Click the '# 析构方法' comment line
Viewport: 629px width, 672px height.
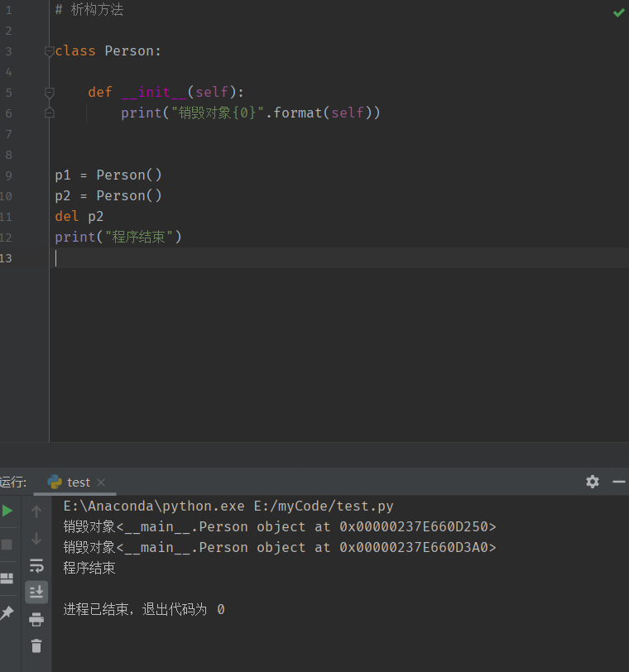pos(89,10)
